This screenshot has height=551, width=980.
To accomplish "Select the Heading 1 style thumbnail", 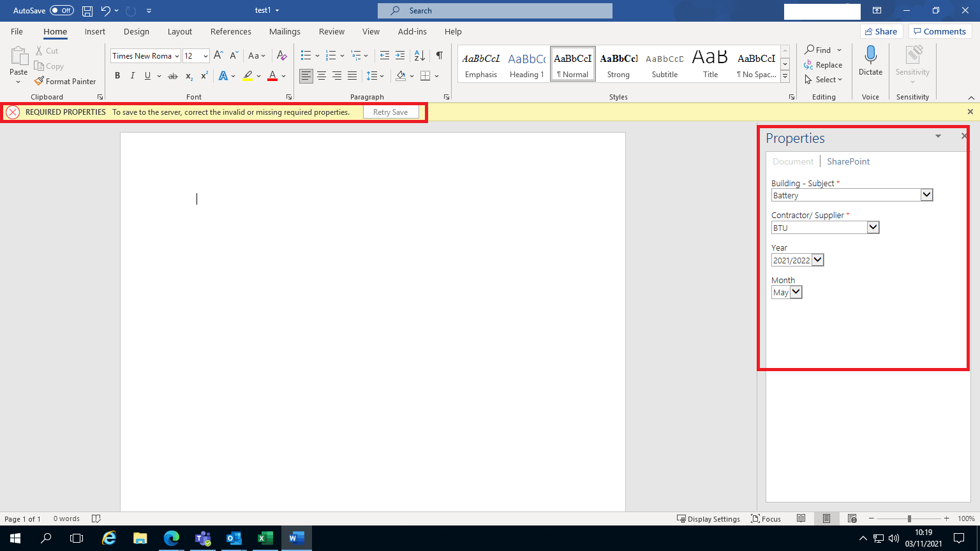I will [526, 65].
